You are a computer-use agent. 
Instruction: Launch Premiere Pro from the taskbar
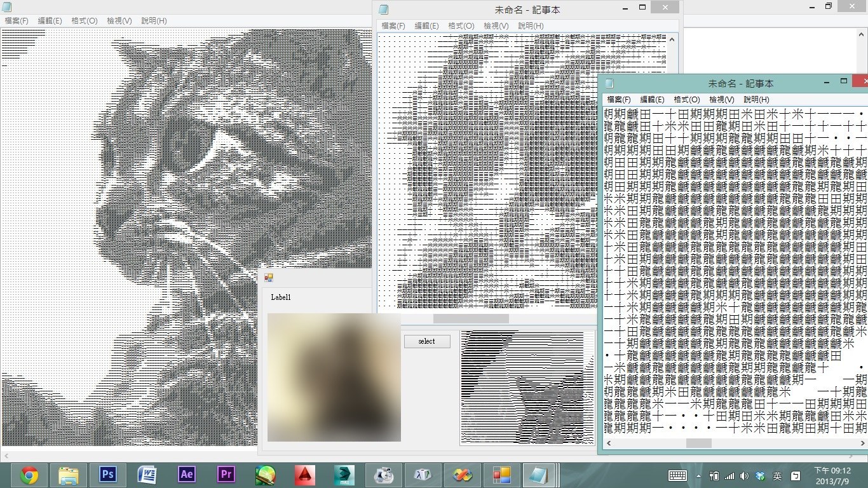click(x=226, y=475)
